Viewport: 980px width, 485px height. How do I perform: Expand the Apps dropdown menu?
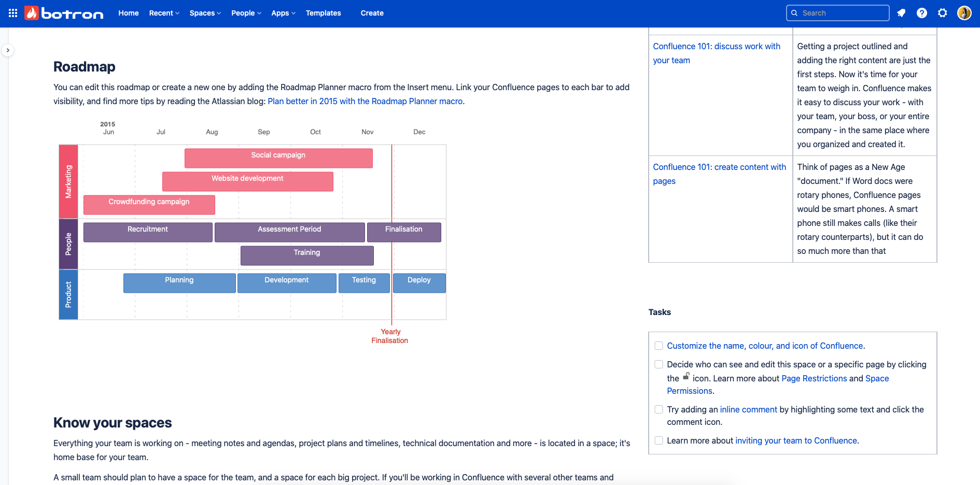coord(284,13)
